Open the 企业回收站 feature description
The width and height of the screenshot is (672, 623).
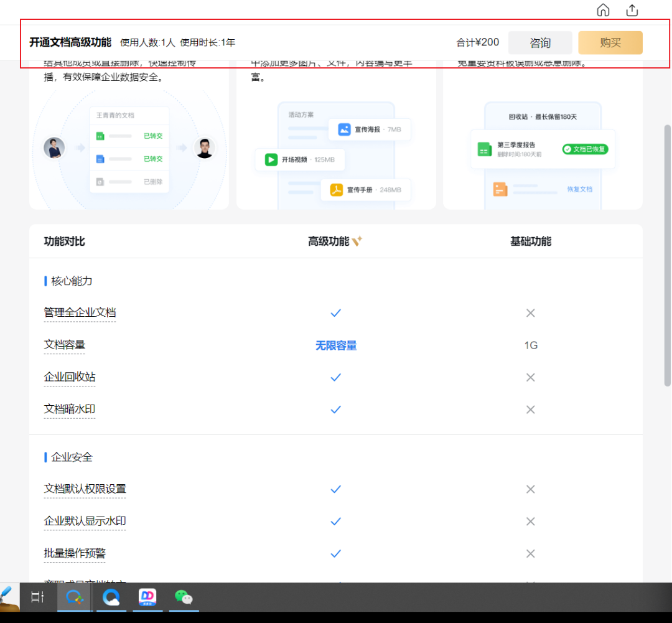click(x=70, y=377)
